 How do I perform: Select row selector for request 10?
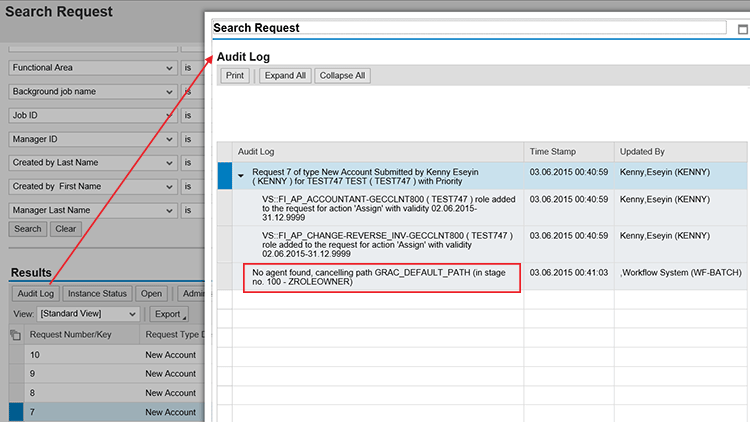pos(15,355)
